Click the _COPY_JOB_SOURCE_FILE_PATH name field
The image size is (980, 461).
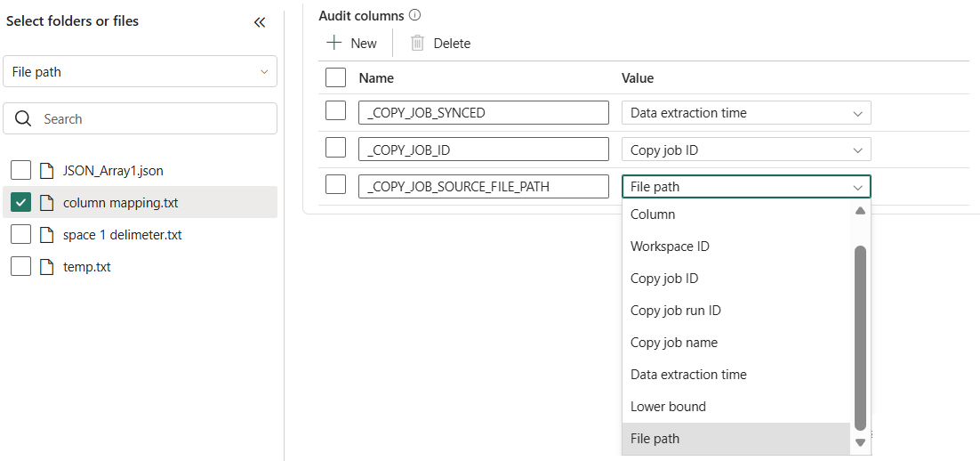pos(484,186)
